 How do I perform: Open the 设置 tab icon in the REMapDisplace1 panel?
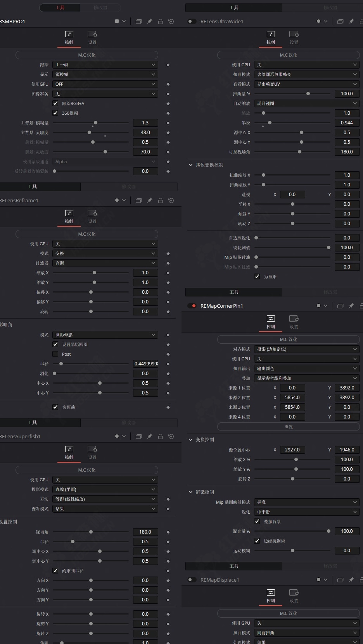(x=294, y=592)
